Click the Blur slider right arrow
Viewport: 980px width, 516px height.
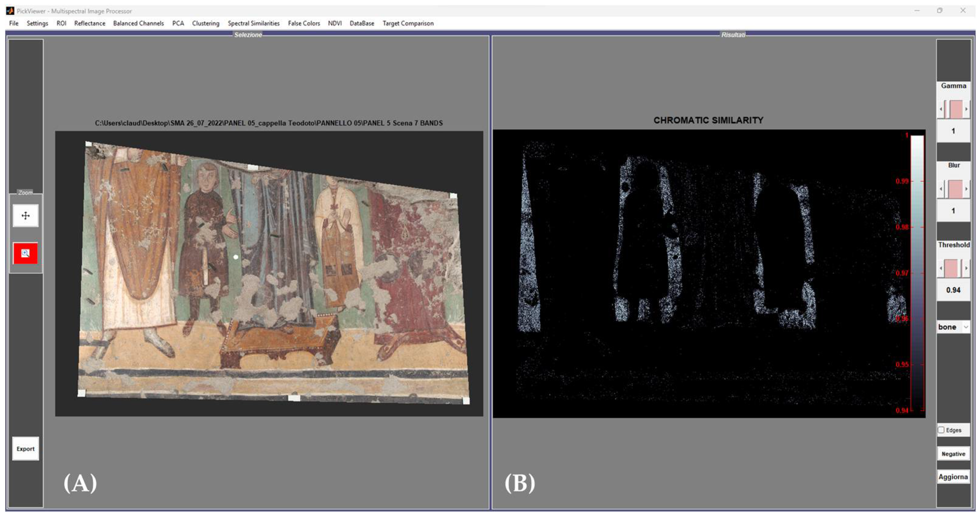point(966,189)
